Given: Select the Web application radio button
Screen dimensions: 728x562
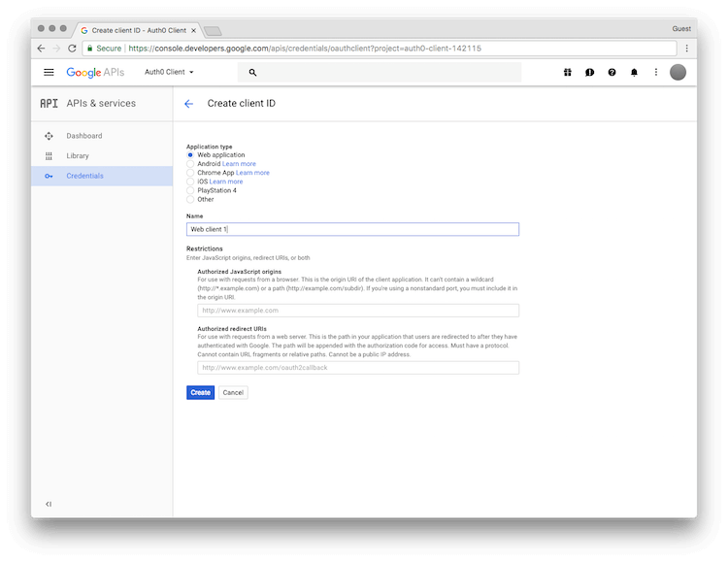Looking at the screenshot, I should tap(190, 154).
